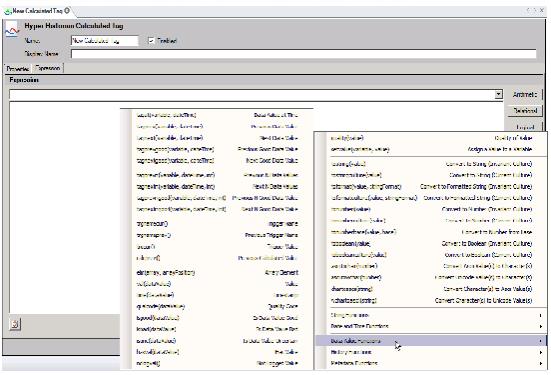Select Convert to Formatted String (Current Culture)
The height and width of the screenshot is (375, 551).
(431, 198)
